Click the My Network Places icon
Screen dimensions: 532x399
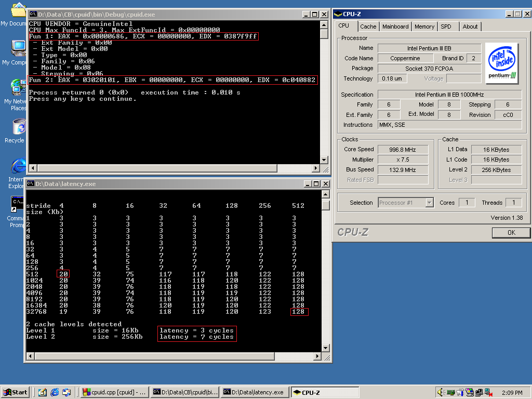[19, 87]
